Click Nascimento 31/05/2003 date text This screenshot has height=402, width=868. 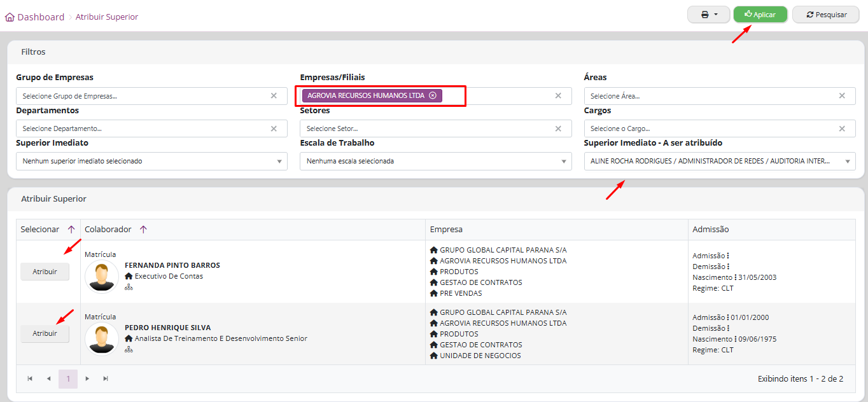point(734,277)
